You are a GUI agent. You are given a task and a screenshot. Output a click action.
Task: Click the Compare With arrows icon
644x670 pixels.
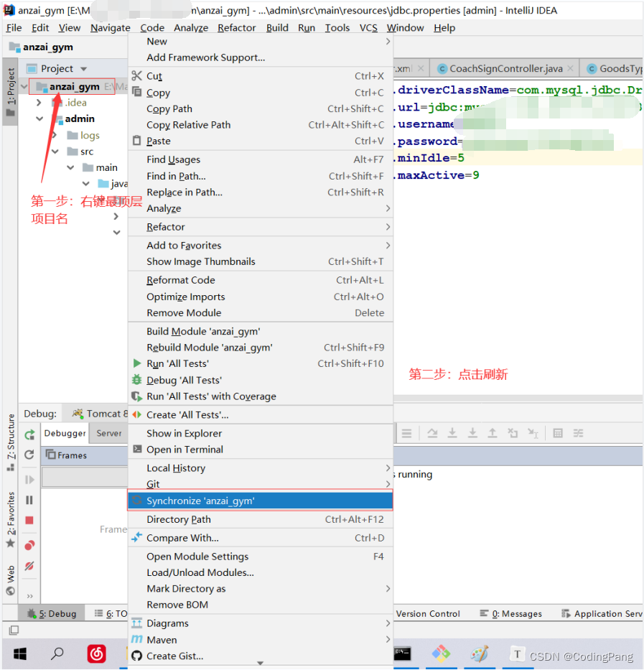[136, 538]
